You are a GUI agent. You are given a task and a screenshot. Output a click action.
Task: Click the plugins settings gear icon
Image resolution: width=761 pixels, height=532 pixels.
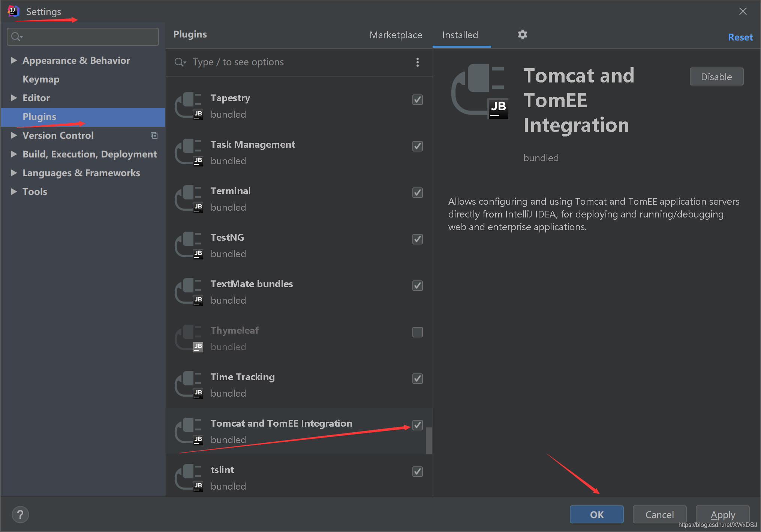tap(522, 35)
